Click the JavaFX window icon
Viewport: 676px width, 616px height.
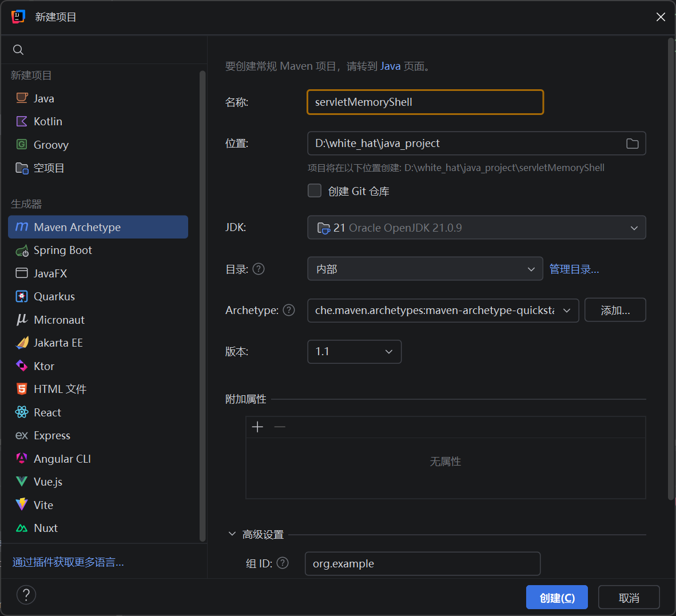[x=22, y=273]
